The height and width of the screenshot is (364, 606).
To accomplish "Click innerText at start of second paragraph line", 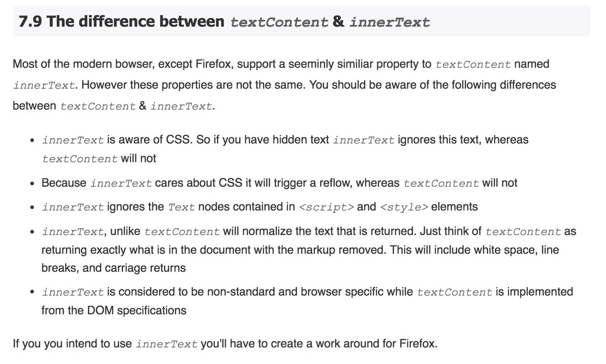I will [45, 85].
